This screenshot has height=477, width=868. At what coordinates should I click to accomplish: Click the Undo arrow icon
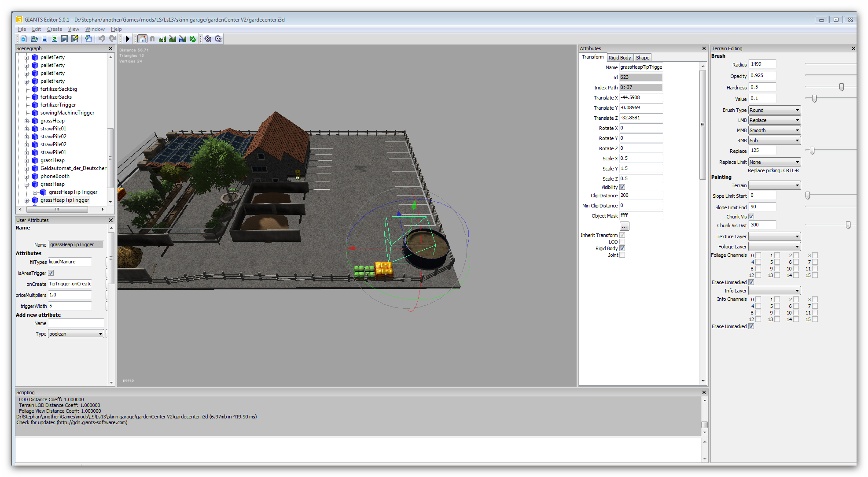tap(102, 39)
